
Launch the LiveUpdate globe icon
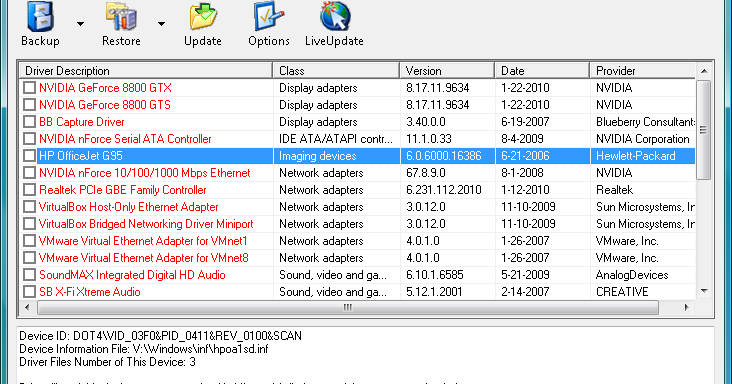(334, 17)
